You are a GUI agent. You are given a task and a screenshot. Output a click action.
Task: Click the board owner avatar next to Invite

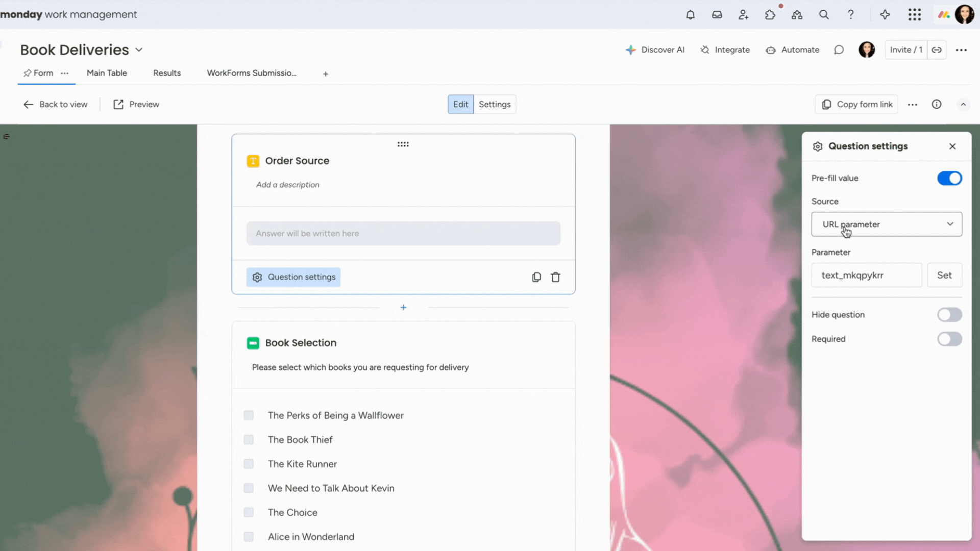point(867,50)
